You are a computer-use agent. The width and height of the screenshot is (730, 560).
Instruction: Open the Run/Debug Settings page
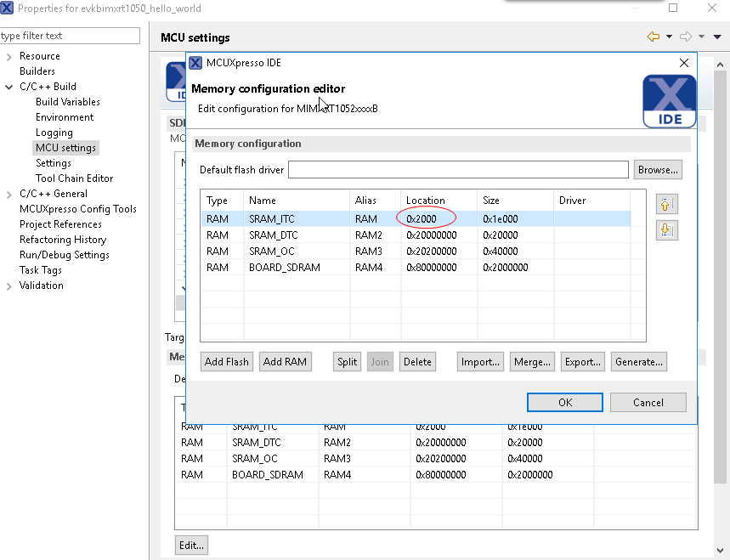coord(65,255)
